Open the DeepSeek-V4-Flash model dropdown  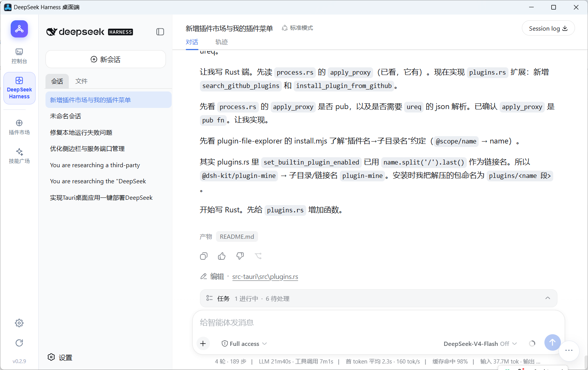coord(480,344)
